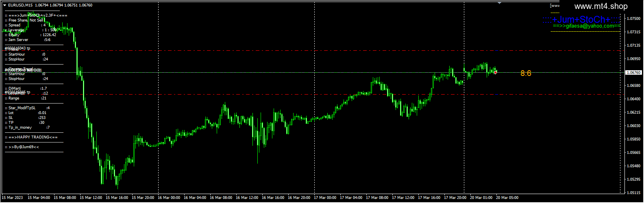This screenshot has height=203, width=644.
Task: Click the '16 Mar 00:00' time axis label
Action: click(x=169, y=198)
